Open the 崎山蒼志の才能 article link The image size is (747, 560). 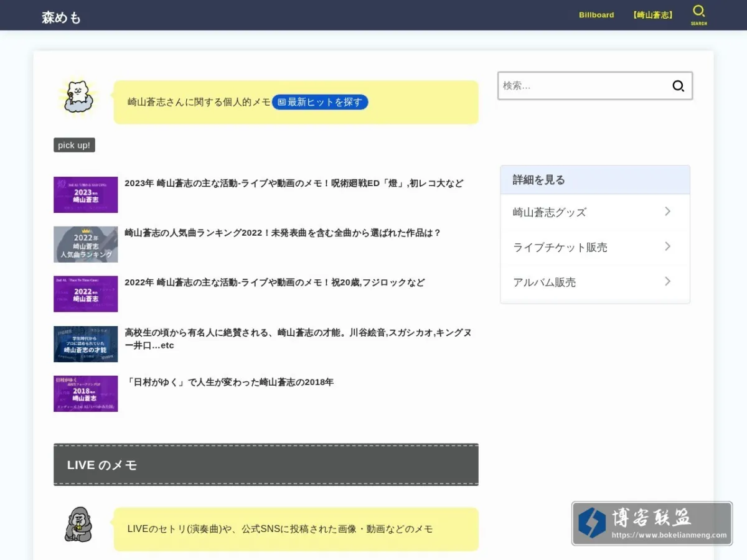298,338
